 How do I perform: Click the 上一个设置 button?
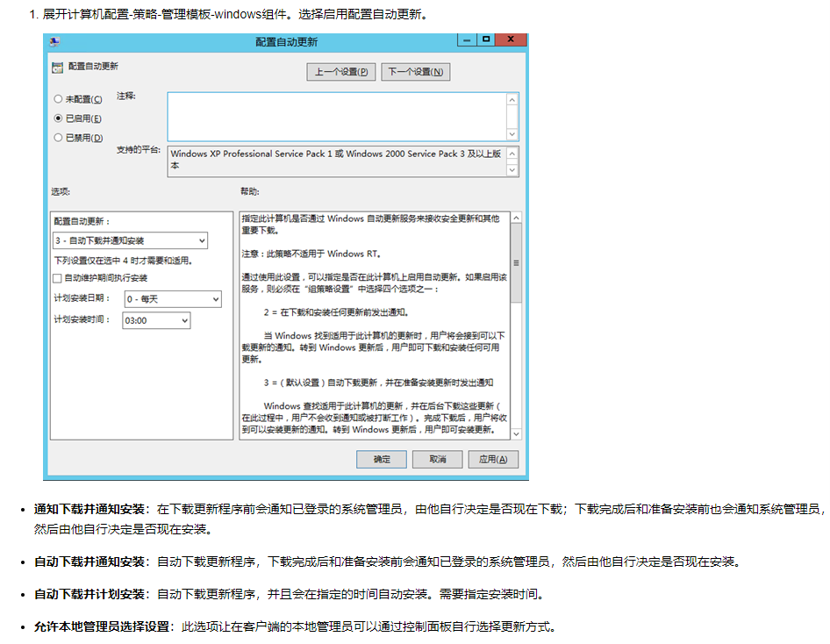(x=341, y=72)
